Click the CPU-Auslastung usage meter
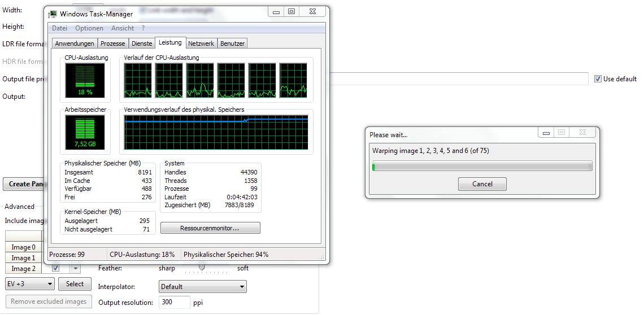Viewport: 644px width, 315px height. pos(85,80)
